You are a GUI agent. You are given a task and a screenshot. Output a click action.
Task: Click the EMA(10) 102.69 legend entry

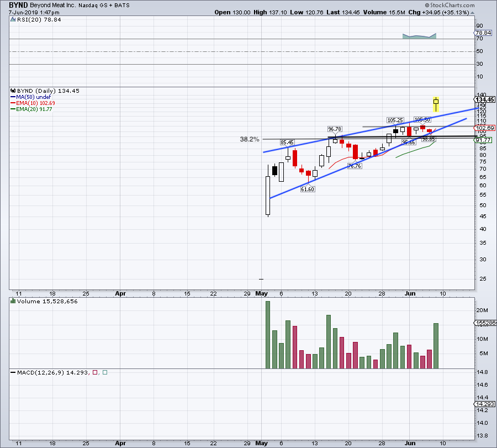click(x=33, y=103)
